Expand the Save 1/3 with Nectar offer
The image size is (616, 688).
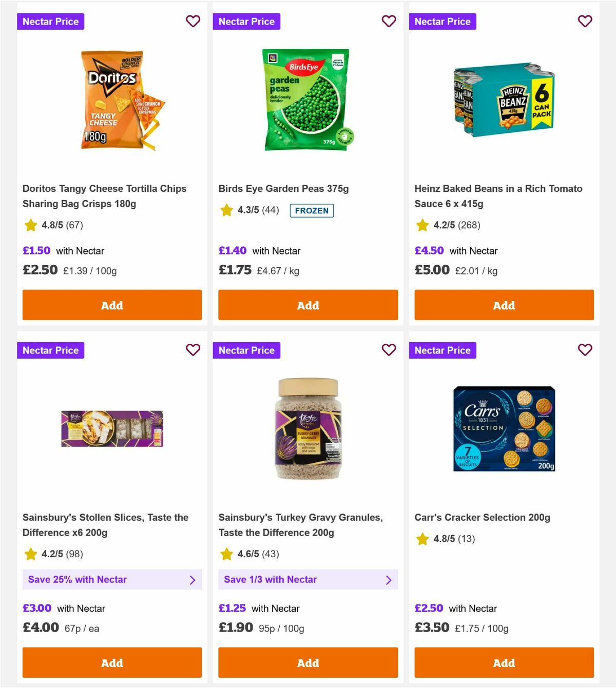389,580
